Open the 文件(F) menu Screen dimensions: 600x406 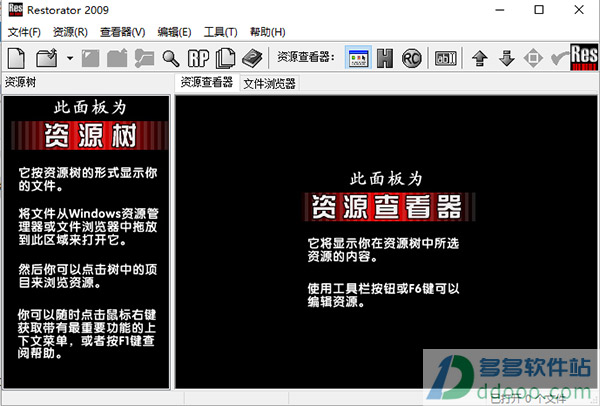pyautogui.click(x=24, y=32)
